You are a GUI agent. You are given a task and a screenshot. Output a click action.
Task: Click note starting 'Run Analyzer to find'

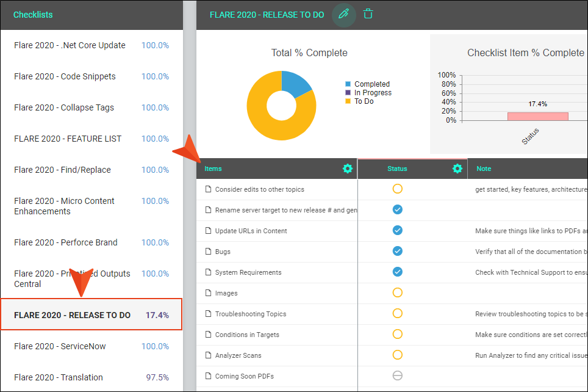tap(531, 355)
